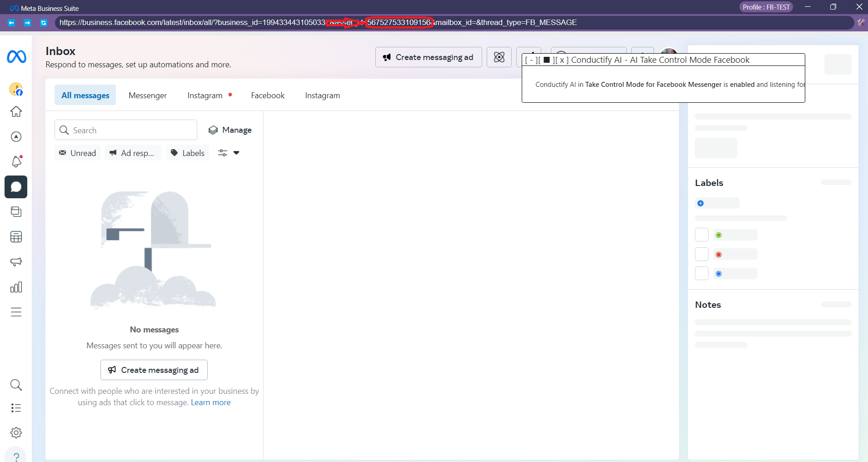
Task: Click the Create messaging ad button
Action: (x=428, y=57)
